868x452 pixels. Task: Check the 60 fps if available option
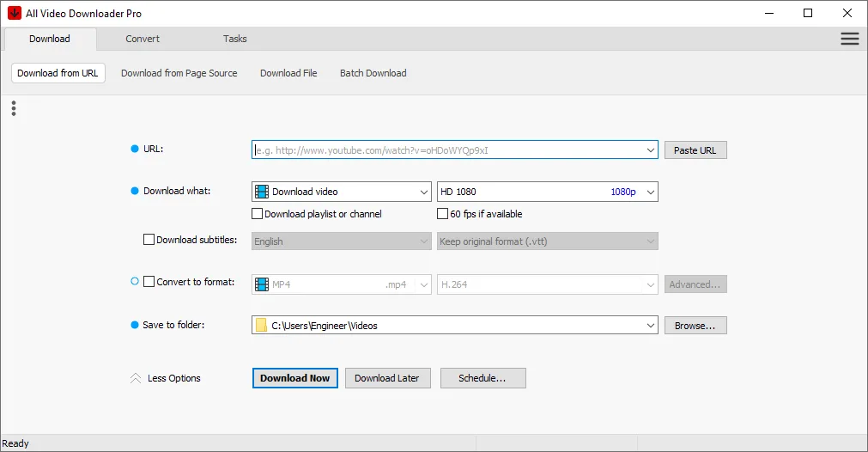(x=443, y=214)
